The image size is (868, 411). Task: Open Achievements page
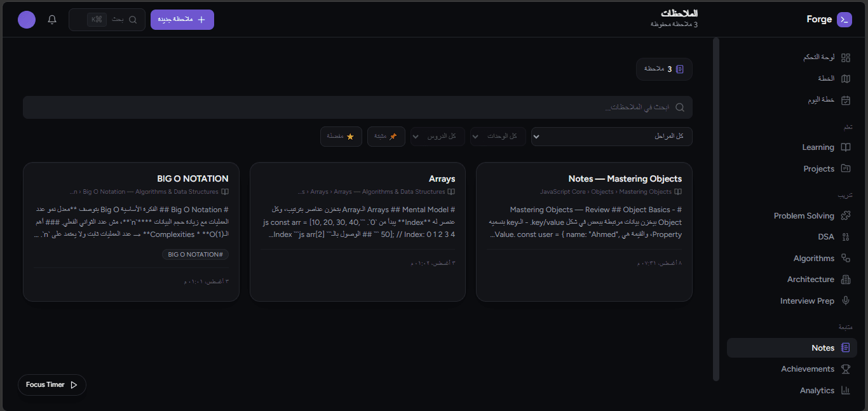[x=792, y=369]
